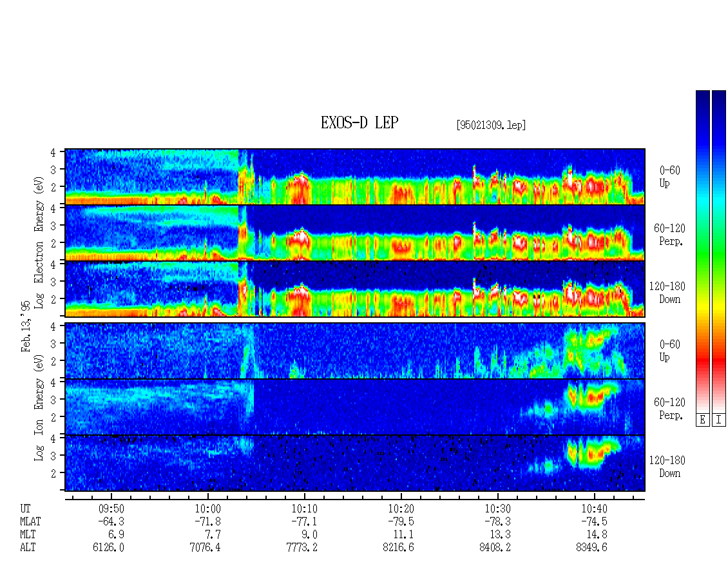Click the ALT value 7076.4
728x564 pixels.
pos(206,548)
